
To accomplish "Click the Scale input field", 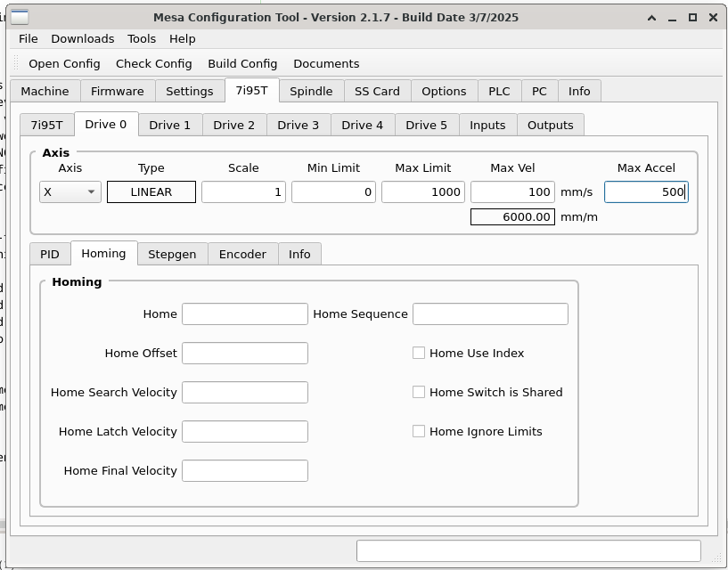I will (243, 191).
